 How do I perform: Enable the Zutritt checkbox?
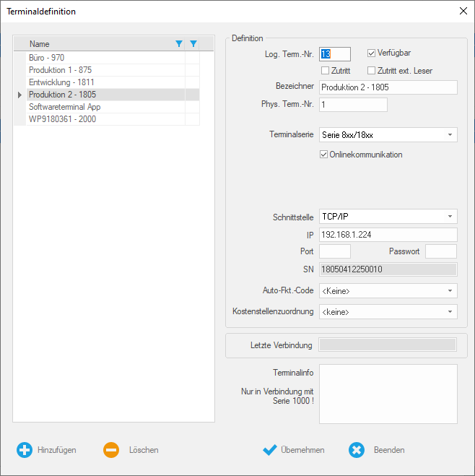325,70
